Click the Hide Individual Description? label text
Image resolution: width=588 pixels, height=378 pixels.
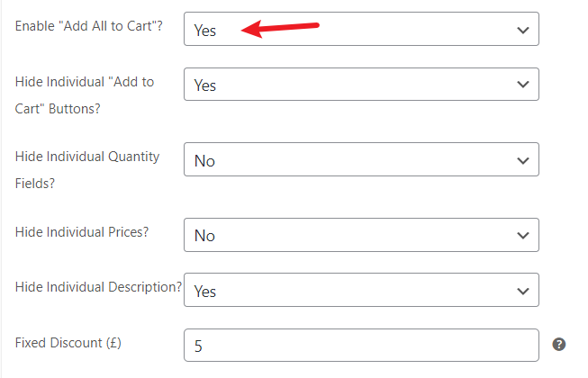click(x=98, y=287)
